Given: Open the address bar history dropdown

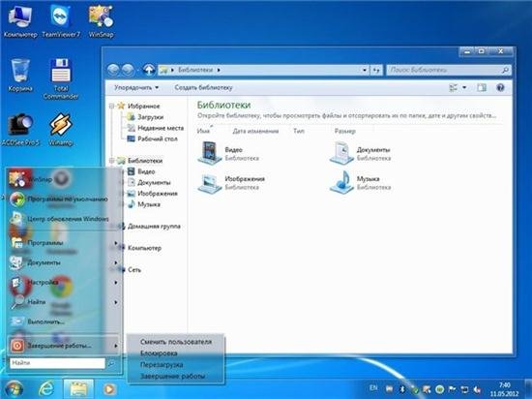Looking at the screenshot, I should tap(365, 70).
